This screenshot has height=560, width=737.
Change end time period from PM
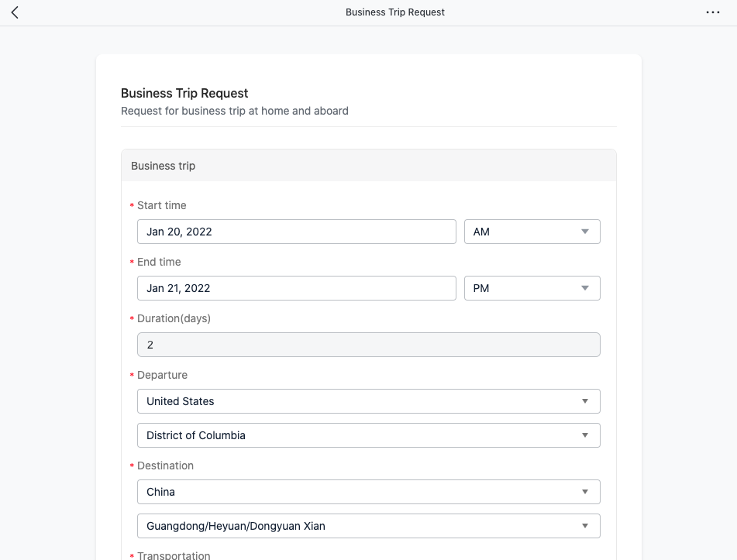(x=532, y=287)
